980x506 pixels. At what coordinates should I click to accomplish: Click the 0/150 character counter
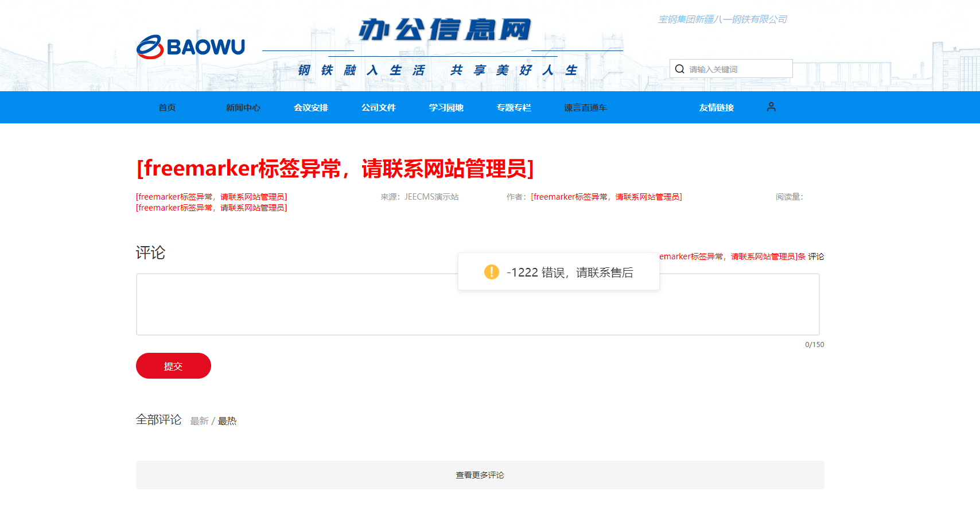coord(815,345)
